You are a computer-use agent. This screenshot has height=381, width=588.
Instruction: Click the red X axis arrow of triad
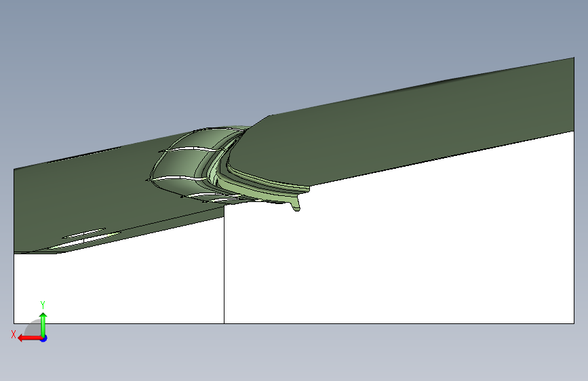point(29,338)
